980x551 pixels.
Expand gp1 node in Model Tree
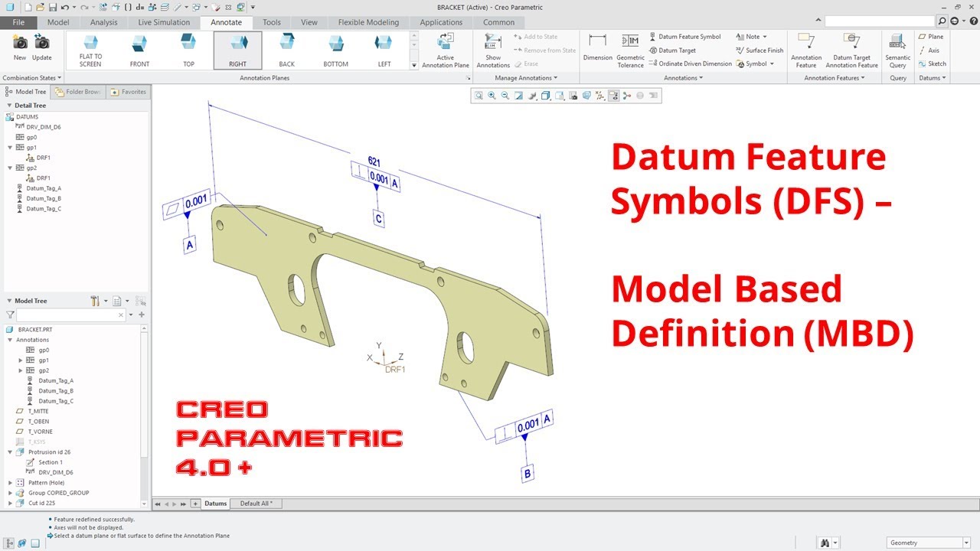21,360
